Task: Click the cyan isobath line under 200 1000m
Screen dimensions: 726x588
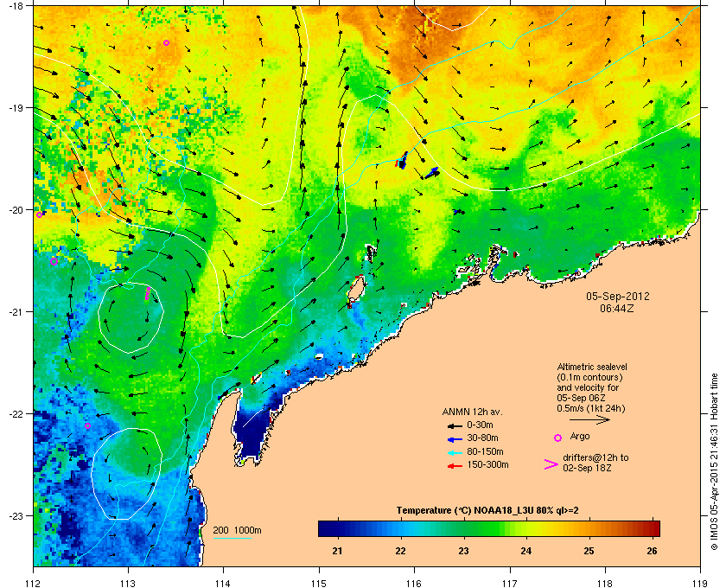Action: (x=232, y=539)
